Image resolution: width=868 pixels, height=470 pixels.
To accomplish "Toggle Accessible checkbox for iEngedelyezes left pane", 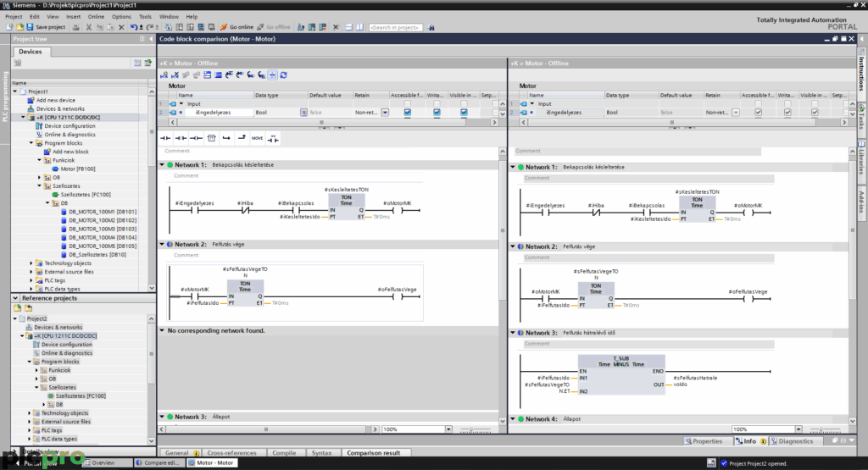I will coord(408,113).
